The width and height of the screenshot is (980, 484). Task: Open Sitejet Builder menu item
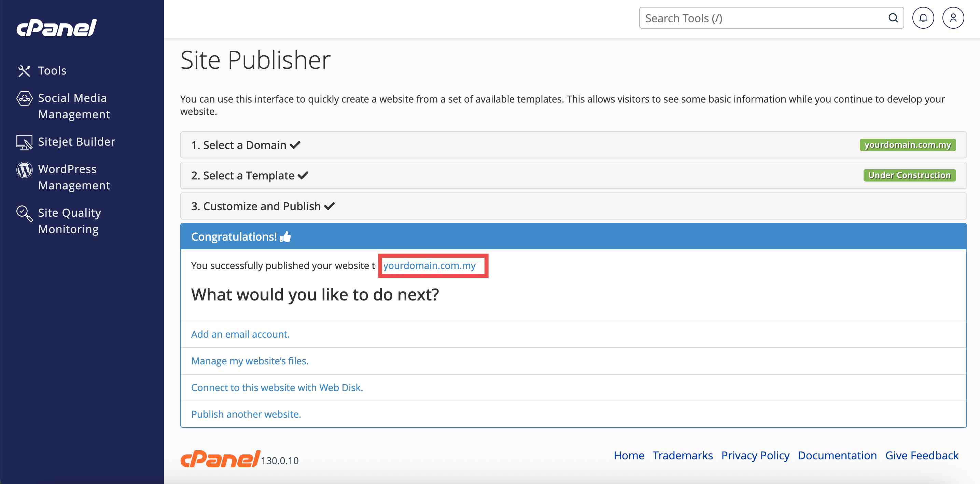76,142
